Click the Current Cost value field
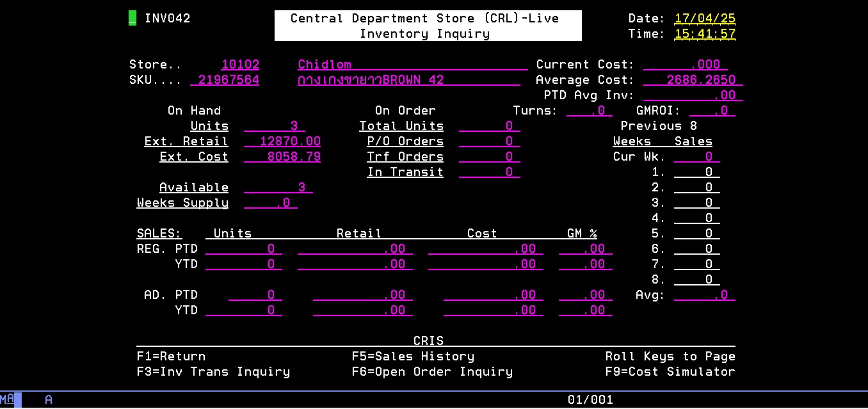This screenshot has height=409, width=868. point(685,65)
